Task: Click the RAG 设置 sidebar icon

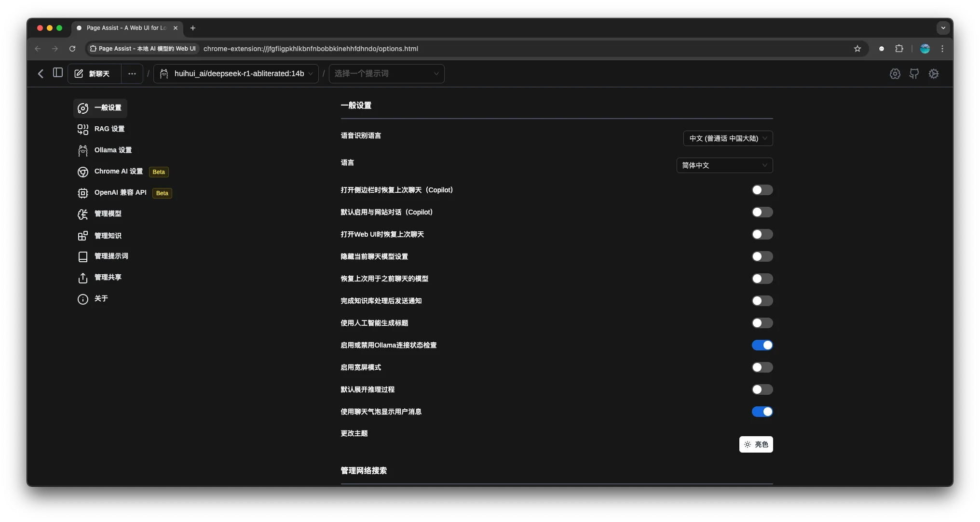Action: click(x=83, y=129)
